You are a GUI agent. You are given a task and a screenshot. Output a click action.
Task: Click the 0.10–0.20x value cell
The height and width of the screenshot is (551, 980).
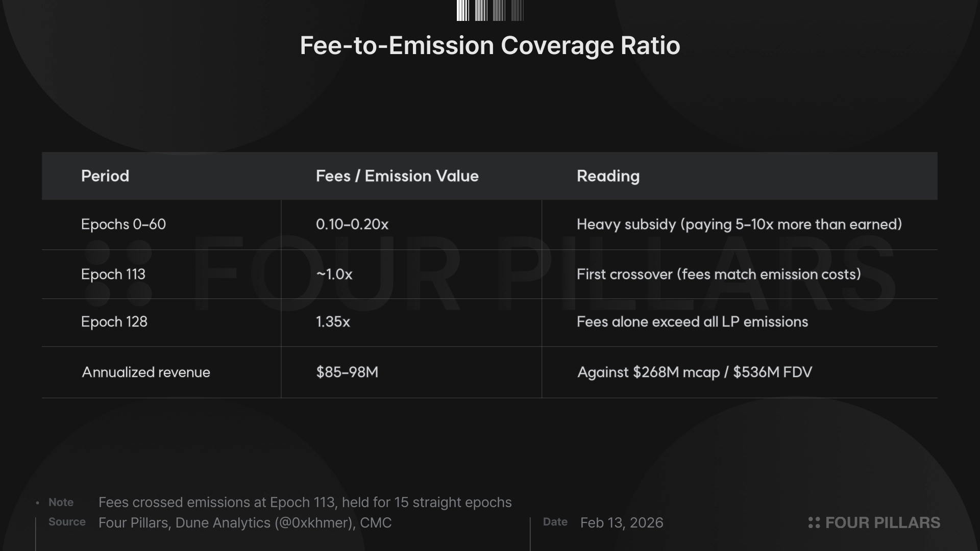(x=352, y=224)
